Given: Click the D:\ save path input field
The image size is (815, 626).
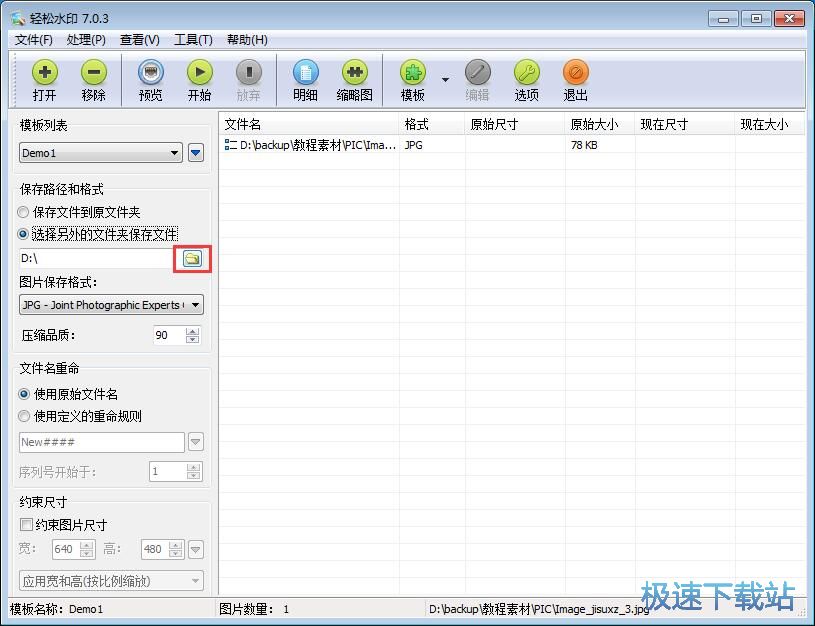Looking at the screenshot, I should pos(96,258).
